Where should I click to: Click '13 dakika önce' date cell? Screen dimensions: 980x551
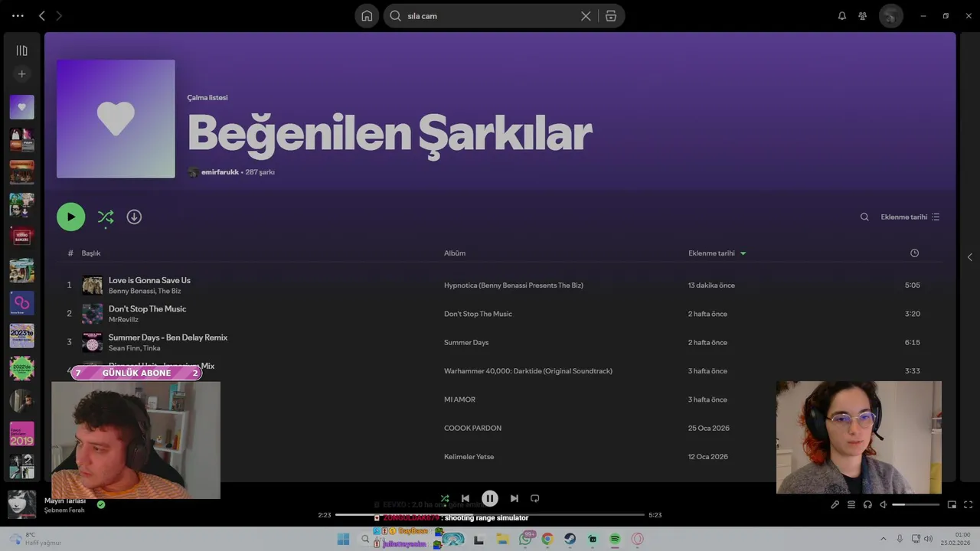711,285
